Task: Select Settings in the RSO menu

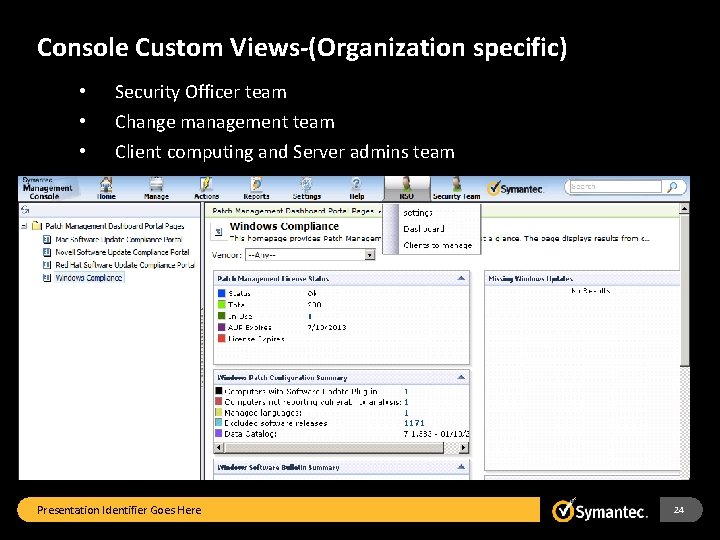Action: point(418,213)
